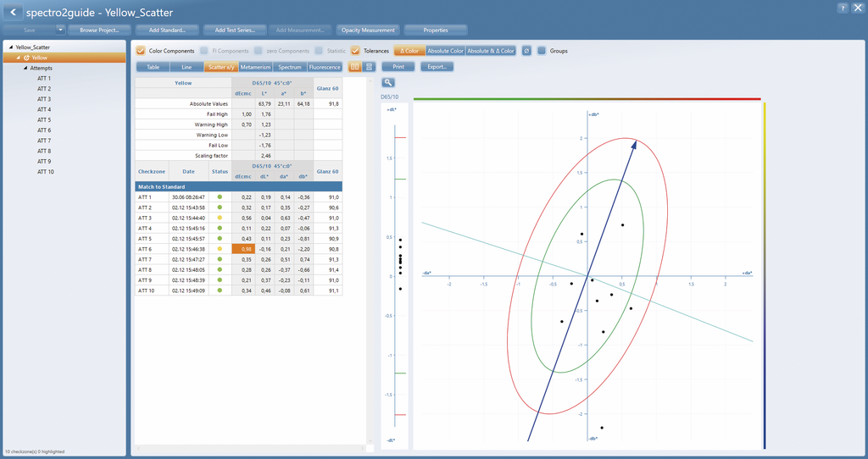
Task: Click the Print button
Action: coord(398,67)
